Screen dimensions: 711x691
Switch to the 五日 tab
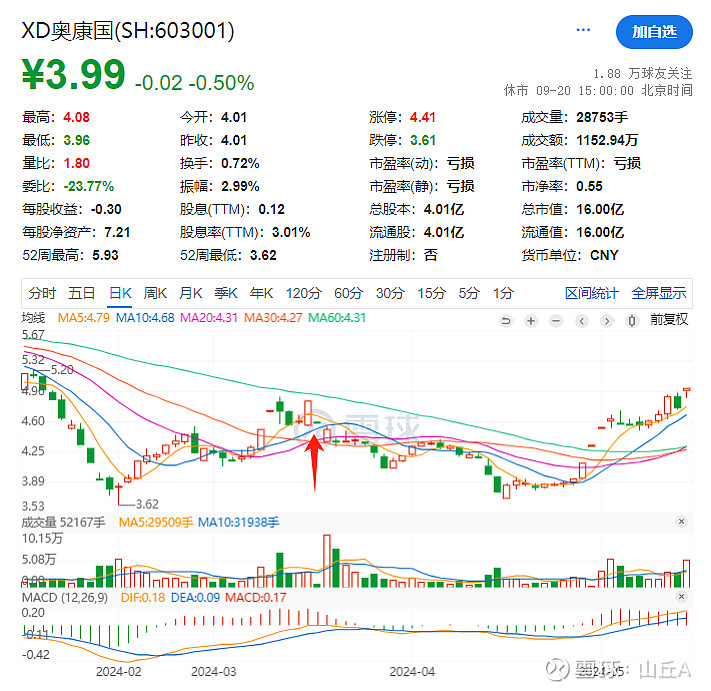click(81, 293)
